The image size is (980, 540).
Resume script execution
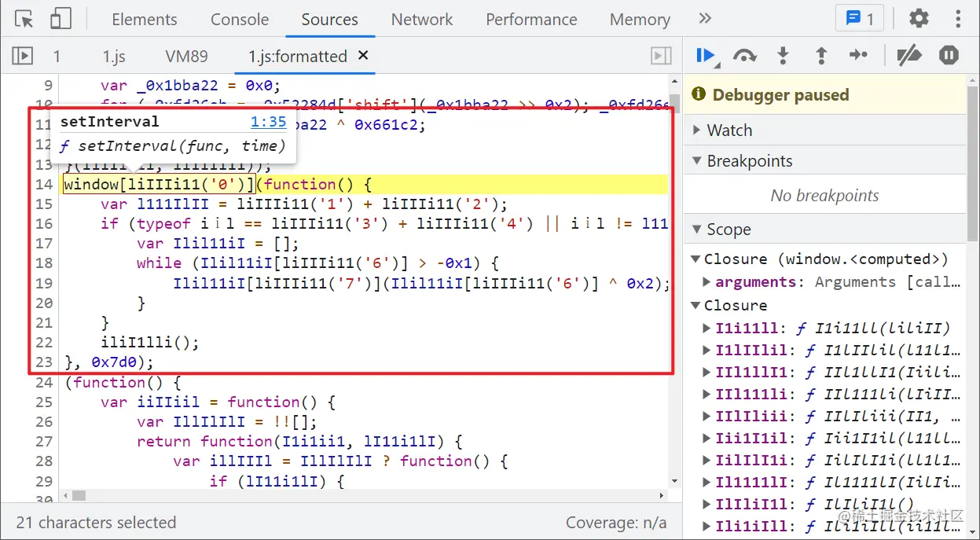coord(706,56)
